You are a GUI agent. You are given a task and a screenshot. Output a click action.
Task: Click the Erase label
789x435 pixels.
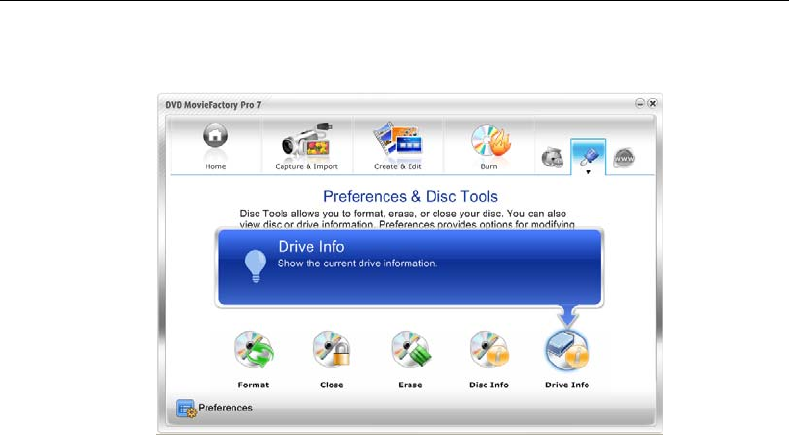coord(410,385)
